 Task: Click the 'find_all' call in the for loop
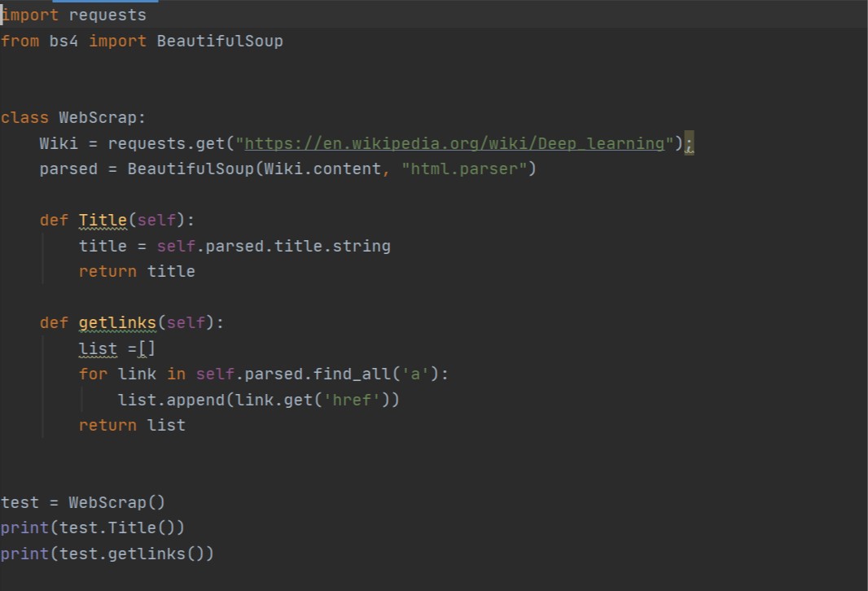[x=352, y=374]
